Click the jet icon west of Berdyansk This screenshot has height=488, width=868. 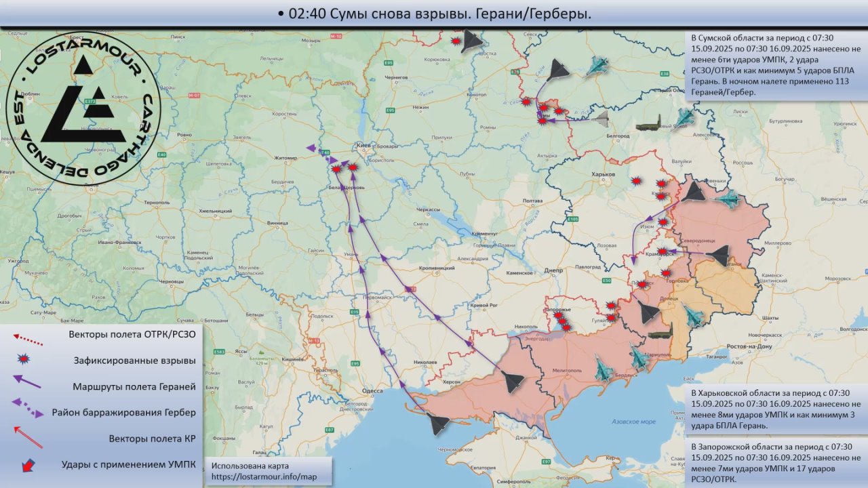click(603, 367)
